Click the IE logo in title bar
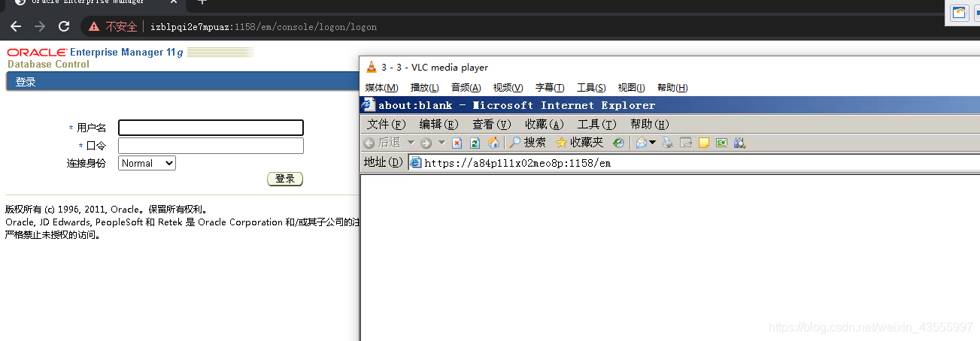 pos(369,105)
